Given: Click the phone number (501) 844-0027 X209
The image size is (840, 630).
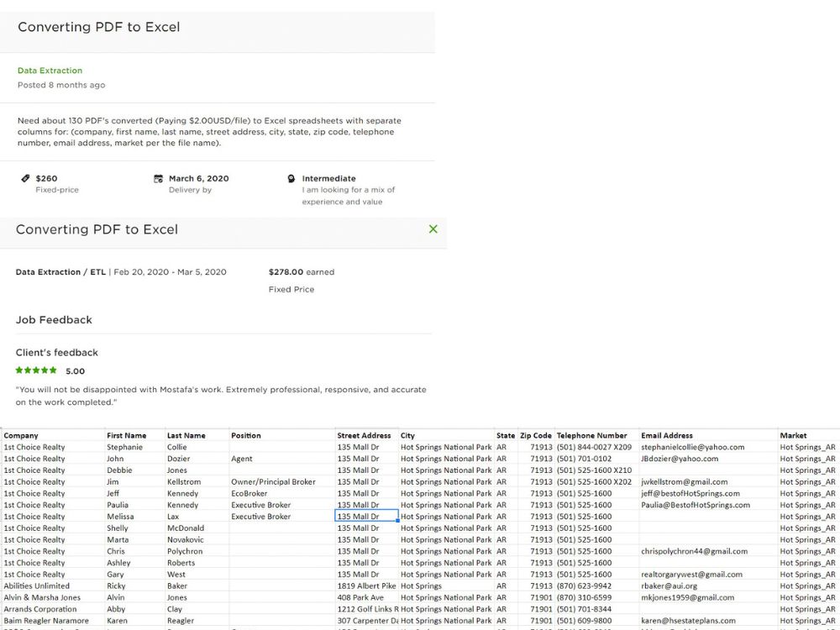Looking at the screenshot, I should pyautogui.click(x=594, y=447).
